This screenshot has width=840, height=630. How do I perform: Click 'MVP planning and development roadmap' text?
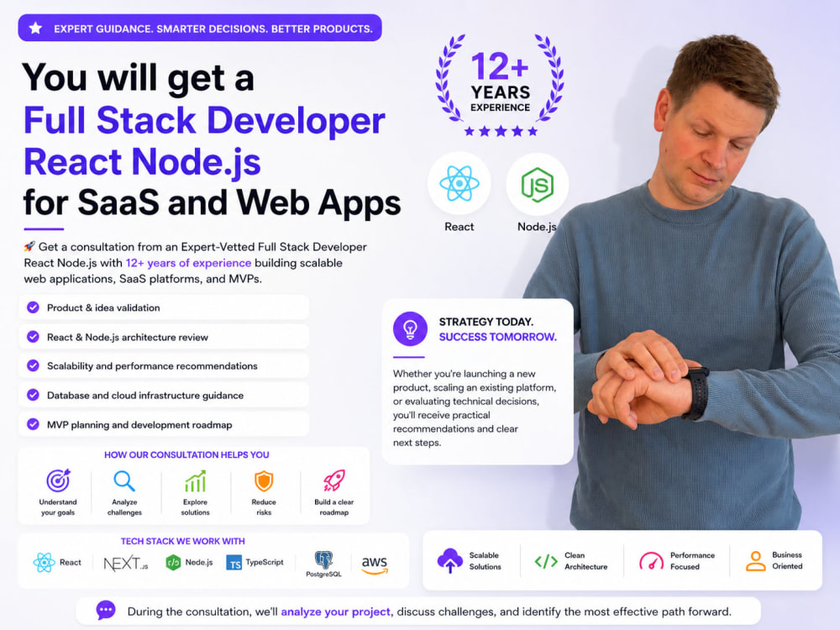click(x=139, y=425)
